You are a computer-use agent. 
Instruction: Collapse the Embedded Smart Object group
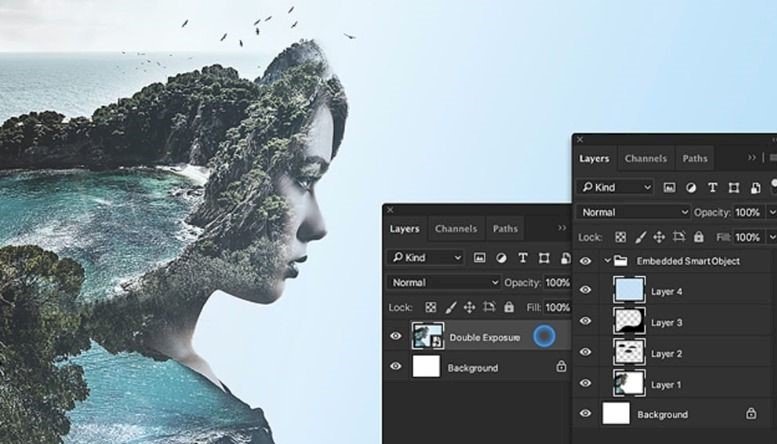(607, 261)
